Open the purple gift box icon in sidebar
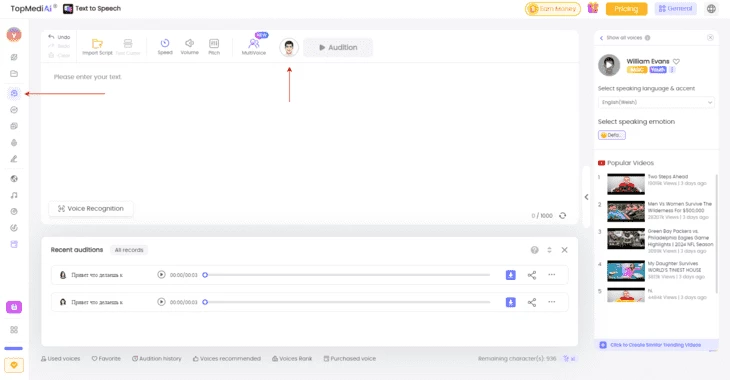The width and height of the screenshot is (730, 380). tap(14, 307)
